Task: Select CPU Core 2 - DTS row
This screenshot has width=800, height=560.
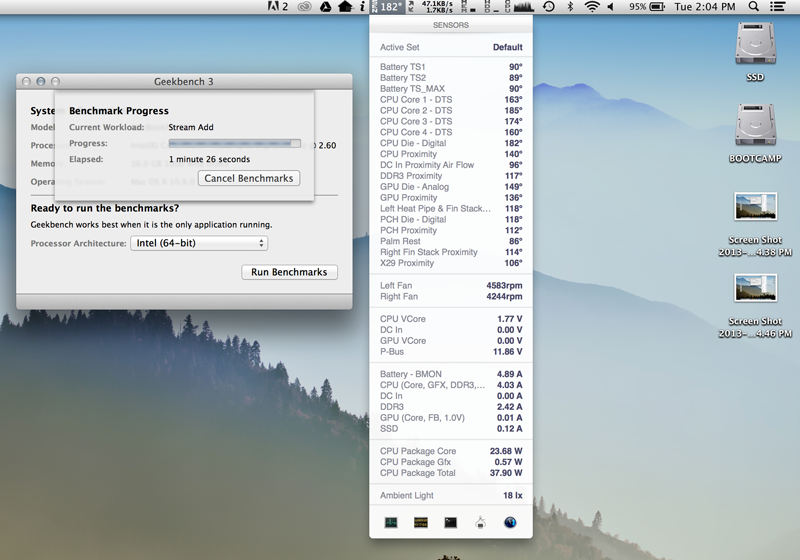Action: [x=451, y=110]
